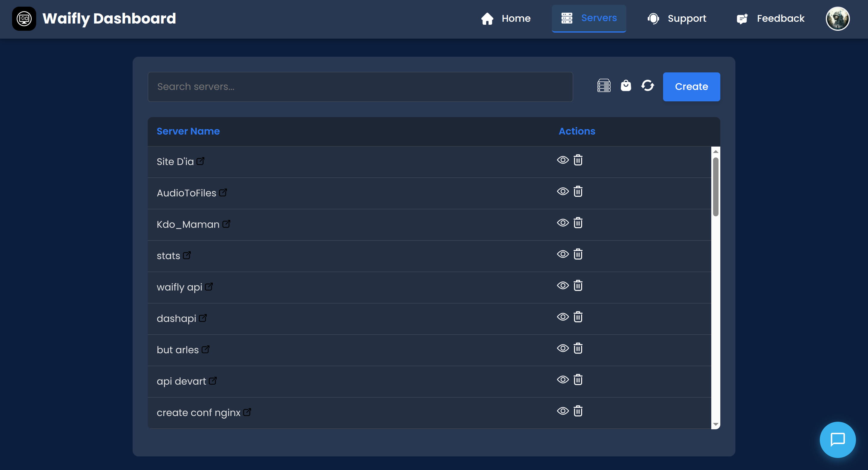Delete the "Site D'ia" server via trash icon
This screenshot has height=470, width=868.
coord(578,160)
